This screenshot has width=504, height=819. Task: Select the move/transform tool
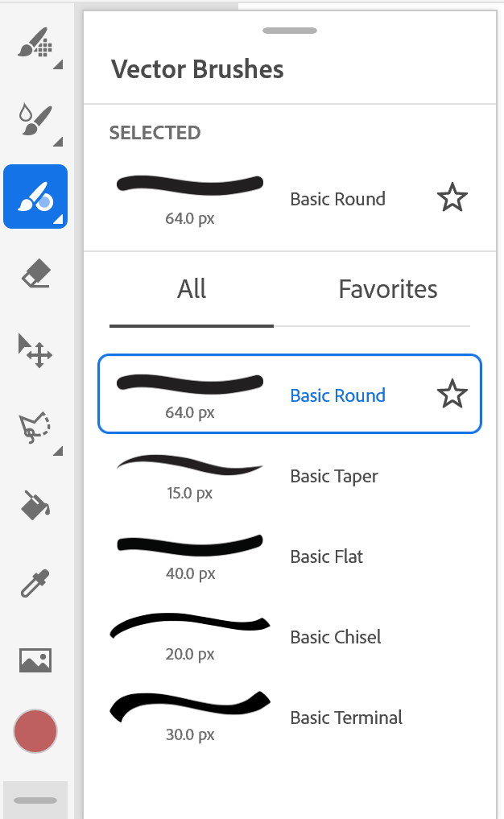click(x=35, y=351)
